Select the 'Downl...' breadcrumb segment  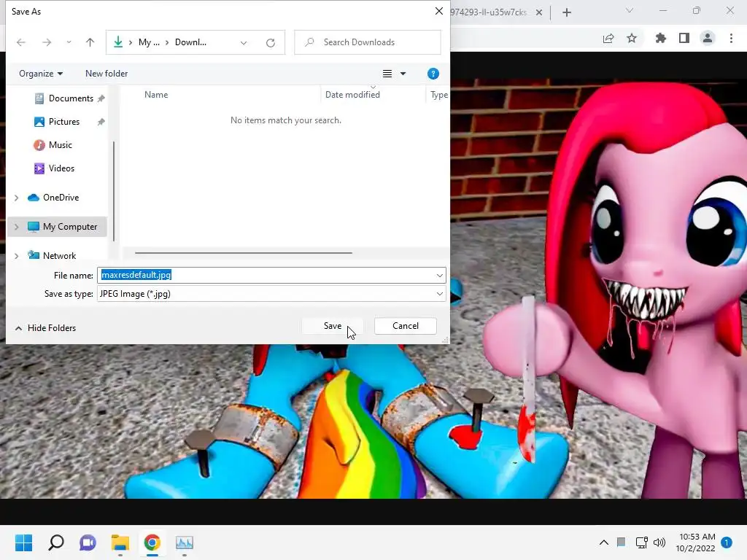tap(190, 42)
